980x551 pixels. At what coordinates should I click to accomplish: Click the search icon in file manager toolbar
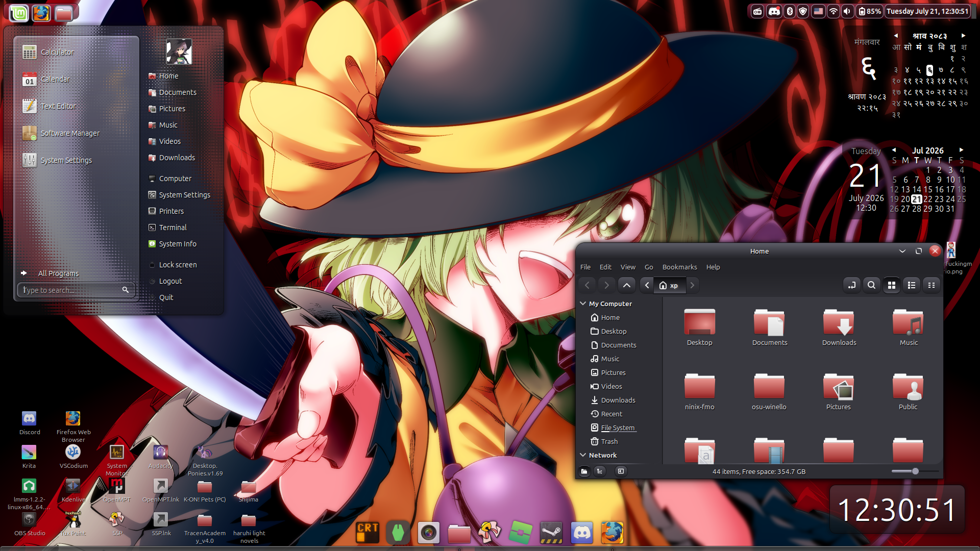tap(871, 285)
